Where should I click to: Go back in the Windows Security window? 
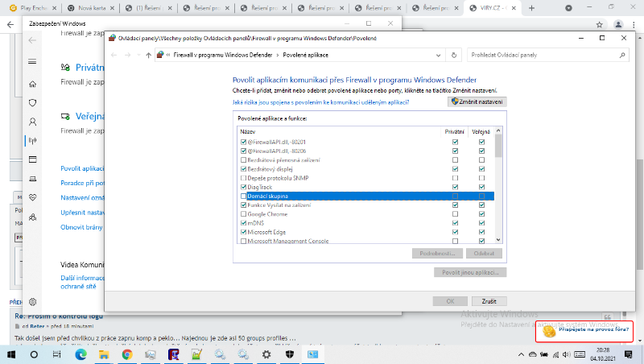tap(32, 40)
